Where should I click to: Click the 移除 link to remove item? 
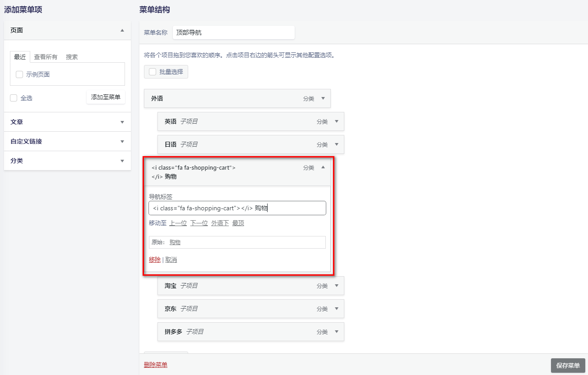[155, 259]
